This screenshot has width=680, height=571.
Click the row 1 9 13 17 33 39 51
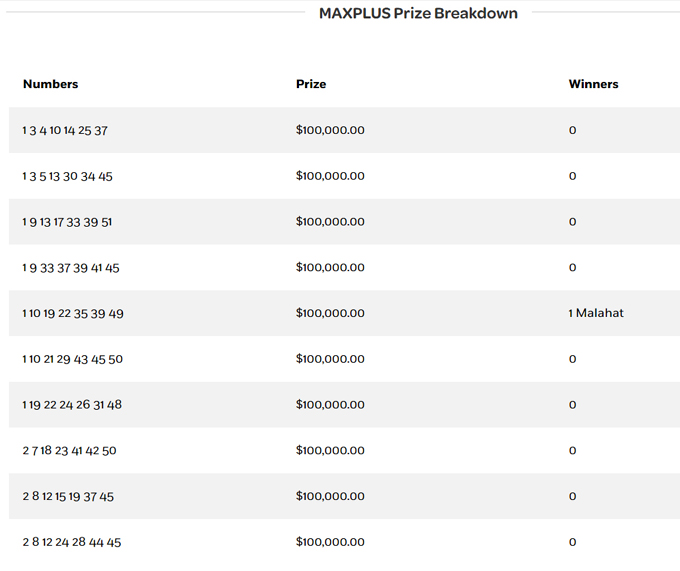[67, 222]
